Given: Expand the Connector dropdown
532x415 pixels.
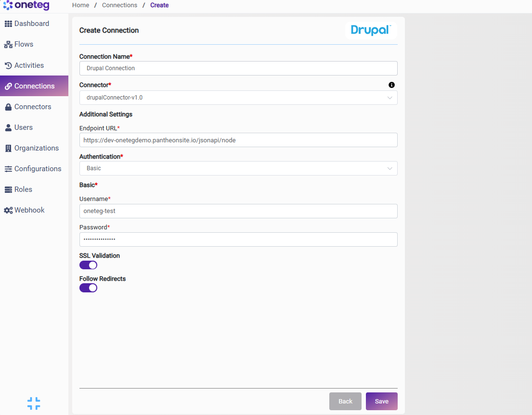Looking at the screenshot, I should pos(238,98).
